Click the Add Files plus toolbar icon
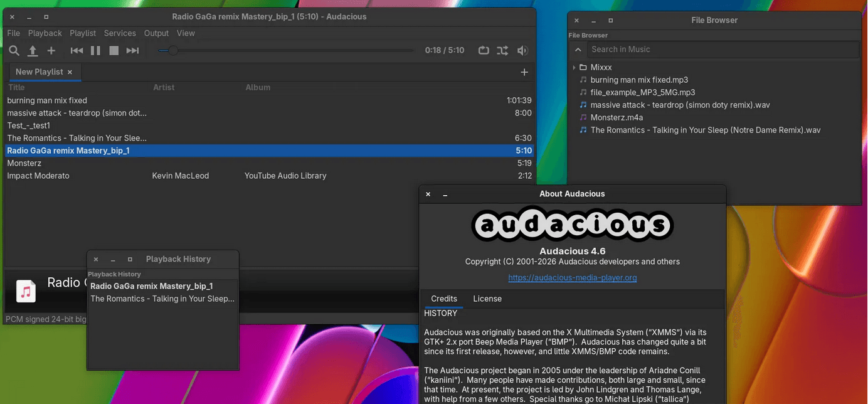The image size is (868, 404). click(x=51, y=51)
